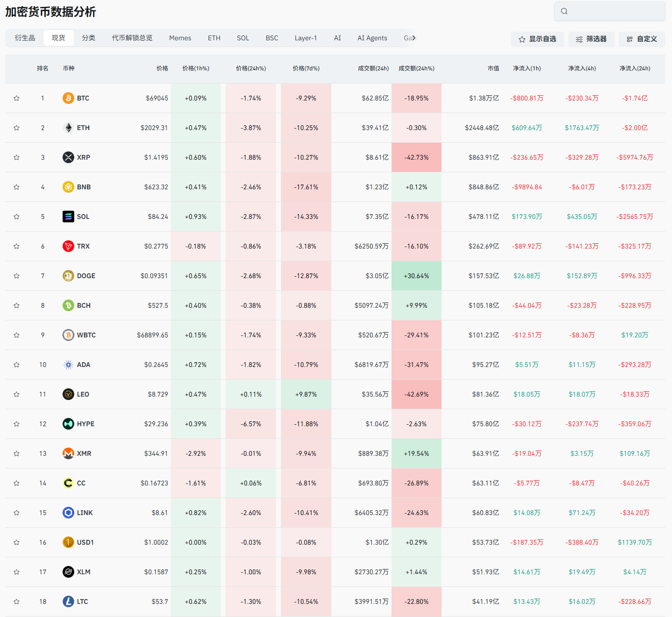Click the search input field
This screenshot has width=672, height=617.
click(614, 11)
